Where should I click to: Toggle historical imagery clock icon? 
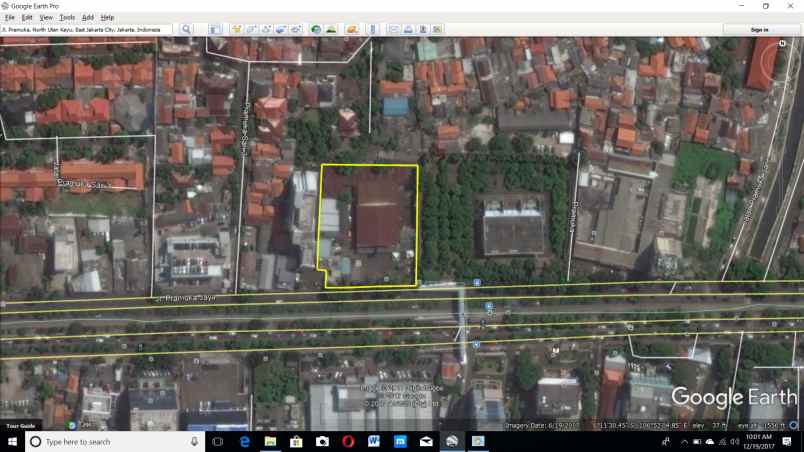pos(316,30)
